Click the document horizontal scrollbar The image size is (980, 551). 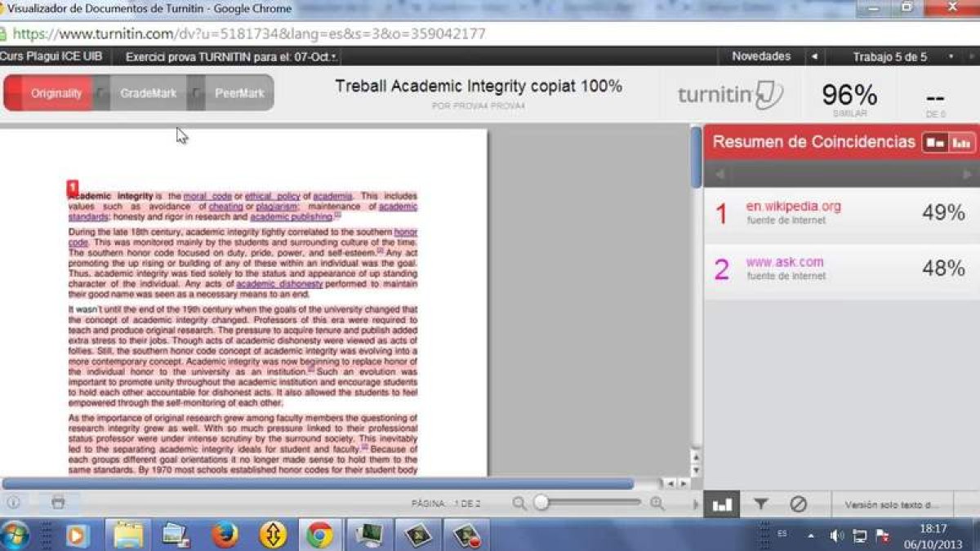(318, 483)
